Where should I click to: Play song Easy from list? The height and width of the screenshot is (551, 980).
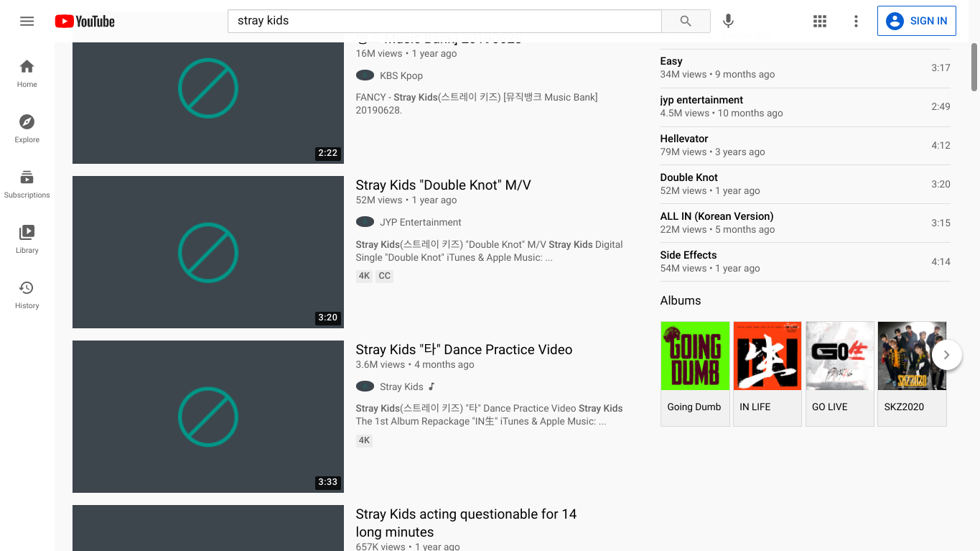[806, 68]
